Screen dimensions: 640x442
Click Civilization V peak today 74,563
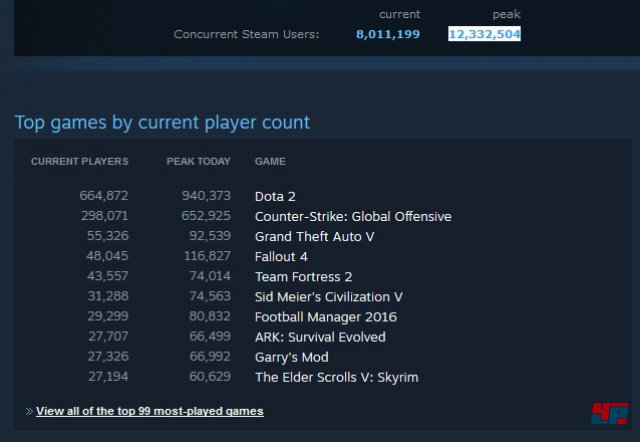[210, 296]
